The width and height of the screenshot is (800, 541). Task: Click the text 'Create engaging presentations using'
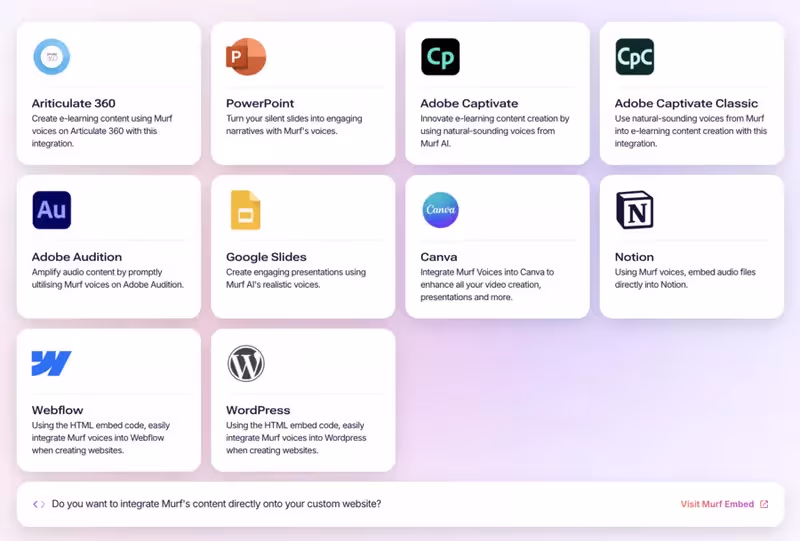tap(296, 272)
